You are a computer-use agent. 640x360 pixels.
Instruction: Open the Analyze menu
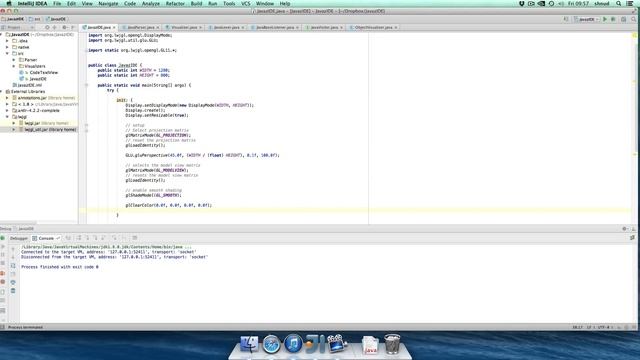[151, 4]
